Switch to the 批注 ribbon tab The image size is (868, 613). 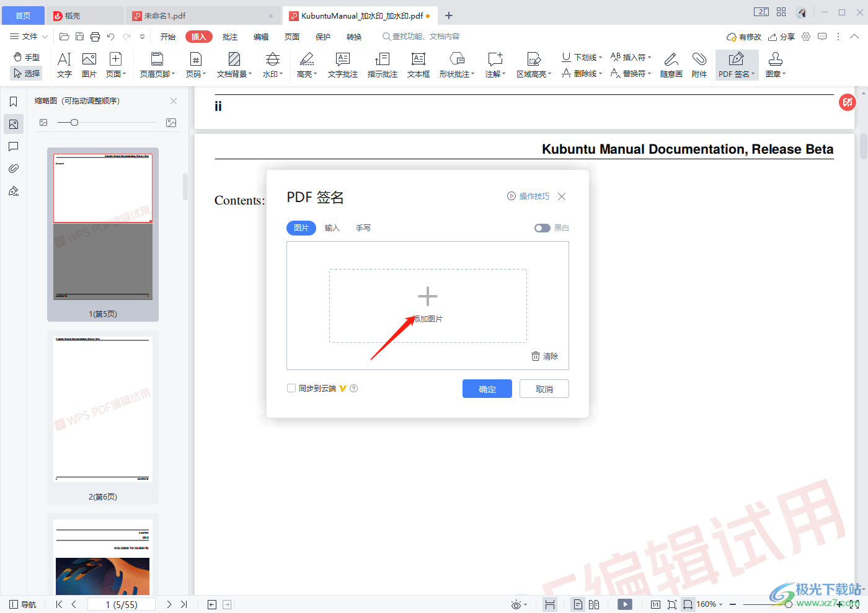click(x=230, y=37)
